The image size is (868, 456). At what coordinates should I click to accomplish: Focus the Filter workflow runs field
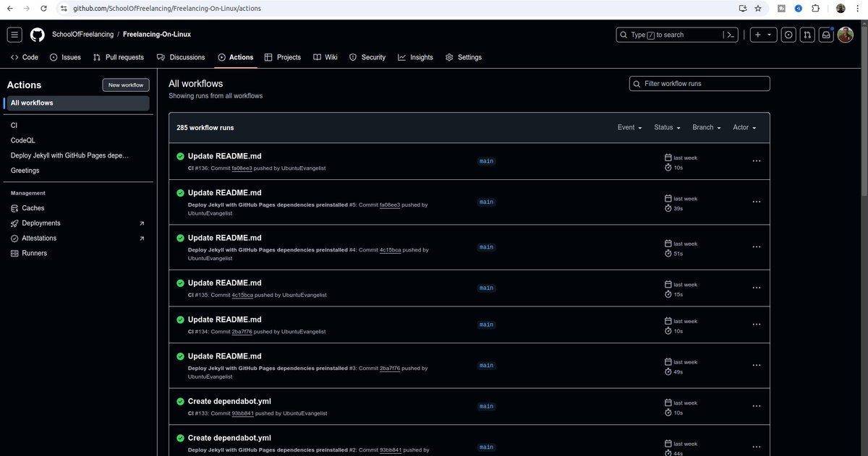[x=699, y=84]
